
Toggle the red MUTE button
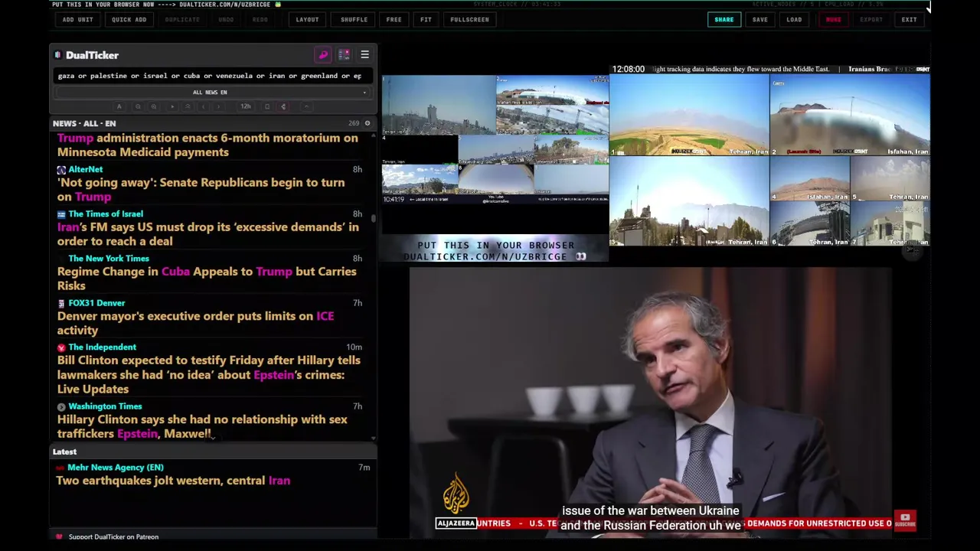point(833,19)
